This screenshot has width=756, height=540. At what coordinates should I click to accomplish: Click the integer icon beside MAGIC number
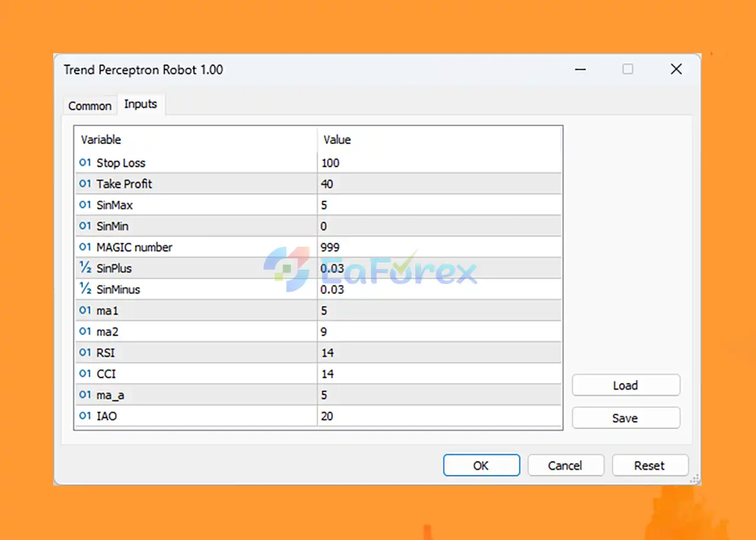pyautogui.click(x=85, y=247)
